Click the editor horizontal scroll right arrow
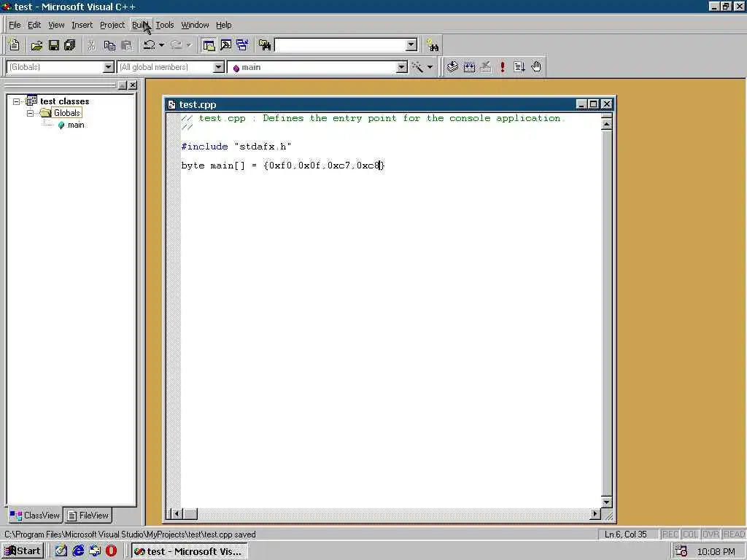Image resolution: width=747 pixels, height=560 pixels. click(595, 514)
